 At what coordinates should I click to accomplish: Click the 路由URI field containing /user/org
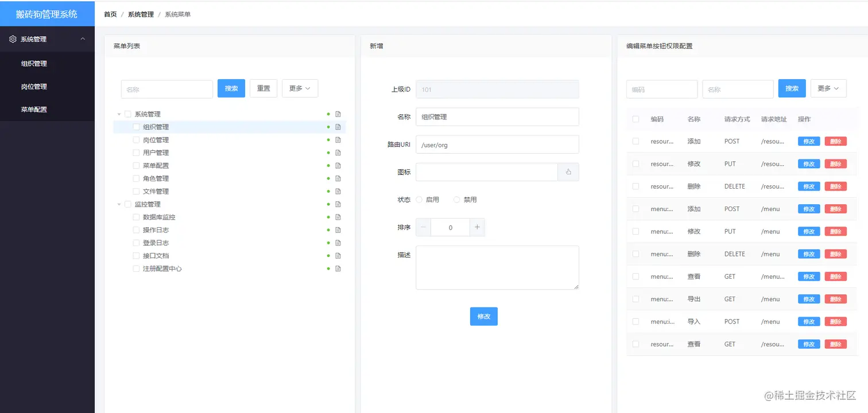[x=497, y=145]
